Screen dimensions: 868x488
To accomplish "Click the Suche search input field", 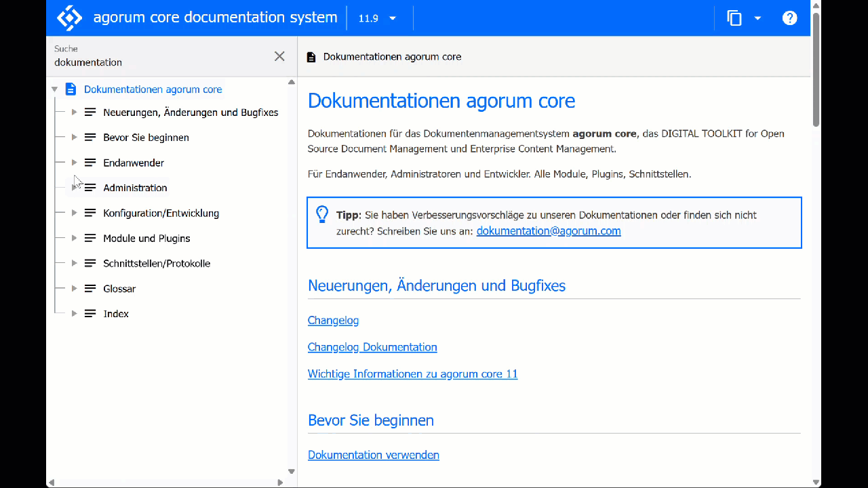I will pyautogui.click(x=161, y=62).
